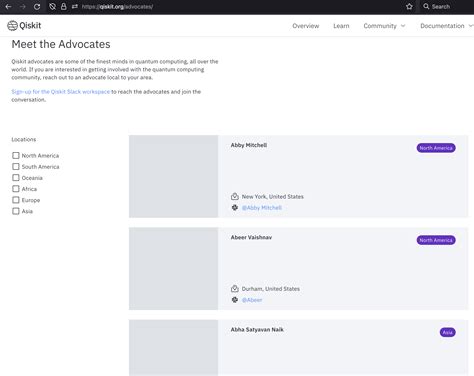Viewport: 474px width, 376px height.
Task: Check the South America location filter
Action: 16,166
